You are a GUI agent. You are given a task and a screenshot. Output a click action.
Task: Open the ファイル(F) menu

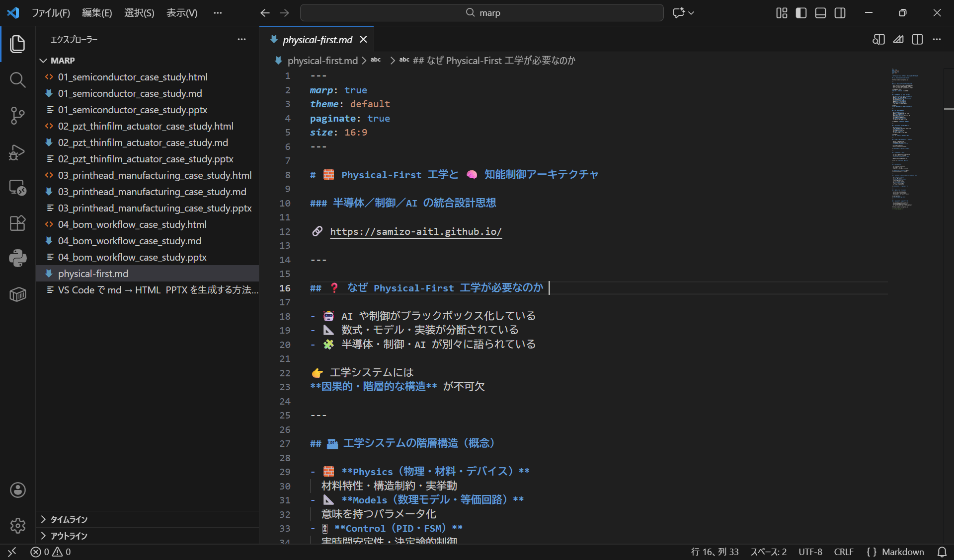(51, 12)
